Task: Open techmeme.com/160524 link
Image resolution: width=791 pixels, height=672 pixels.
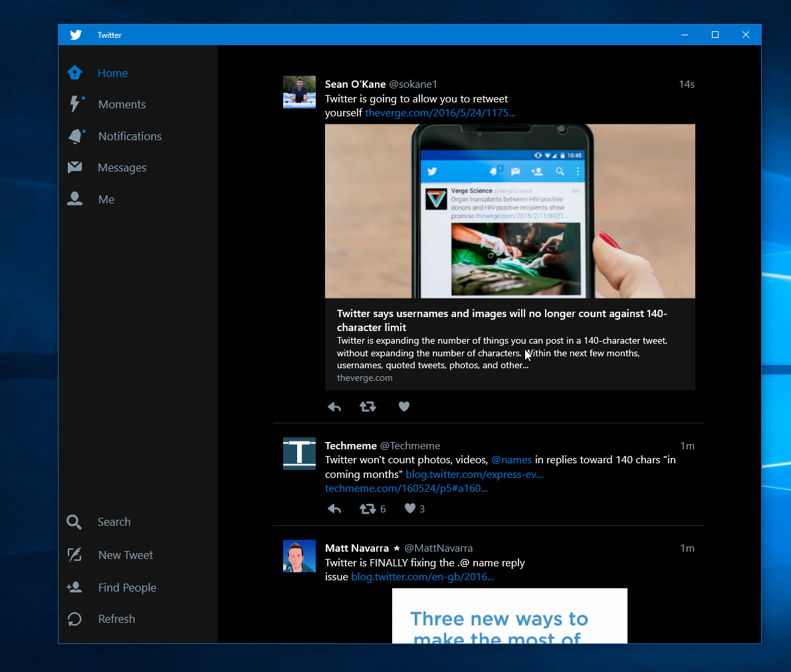Action: [x=406, y=489]
